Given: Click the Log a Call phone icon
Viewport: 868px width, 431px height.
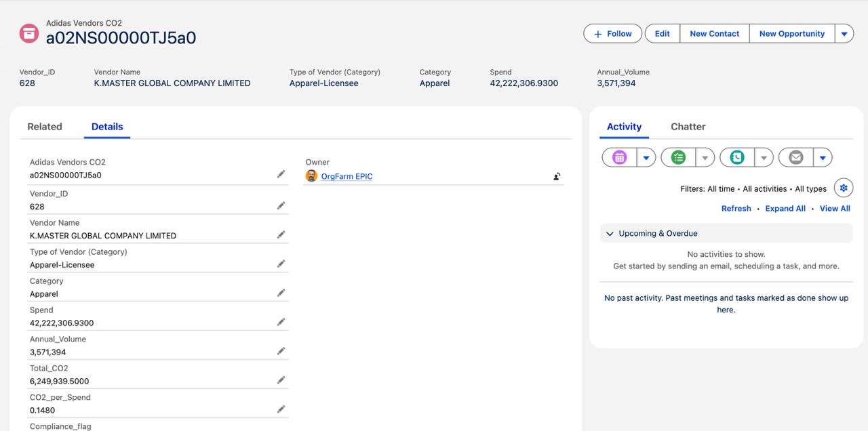Looking at the screenshot, I should tap(737, 157).
